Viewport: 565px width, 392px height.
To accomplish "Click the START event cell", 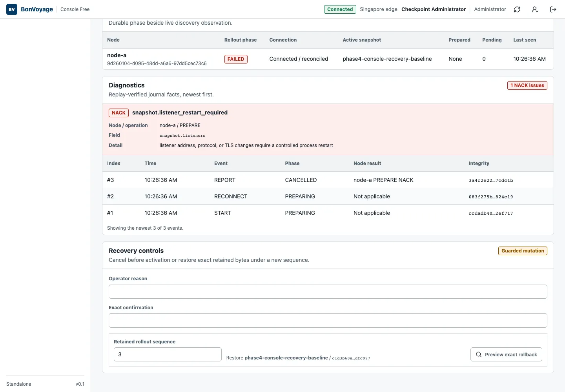I will pyautogui.click(x=222, y=213).
